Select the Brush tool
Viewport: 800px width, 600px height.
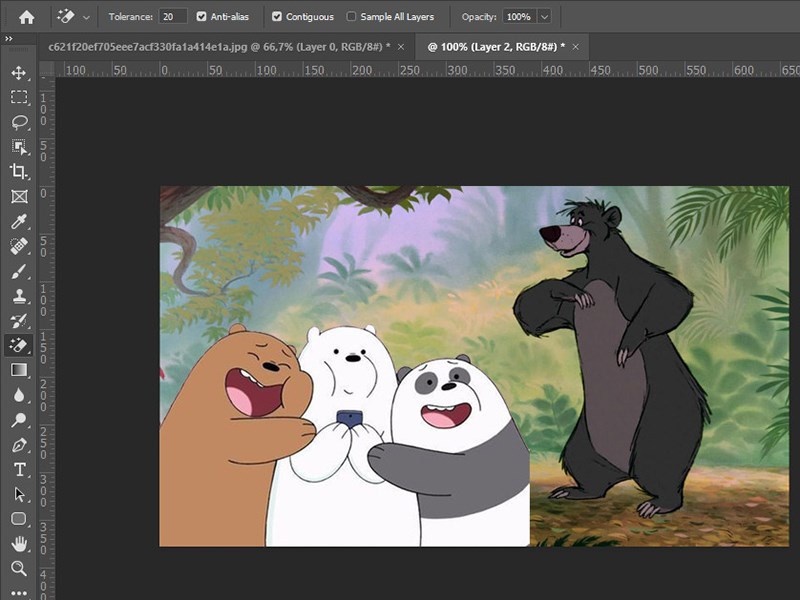19,271
